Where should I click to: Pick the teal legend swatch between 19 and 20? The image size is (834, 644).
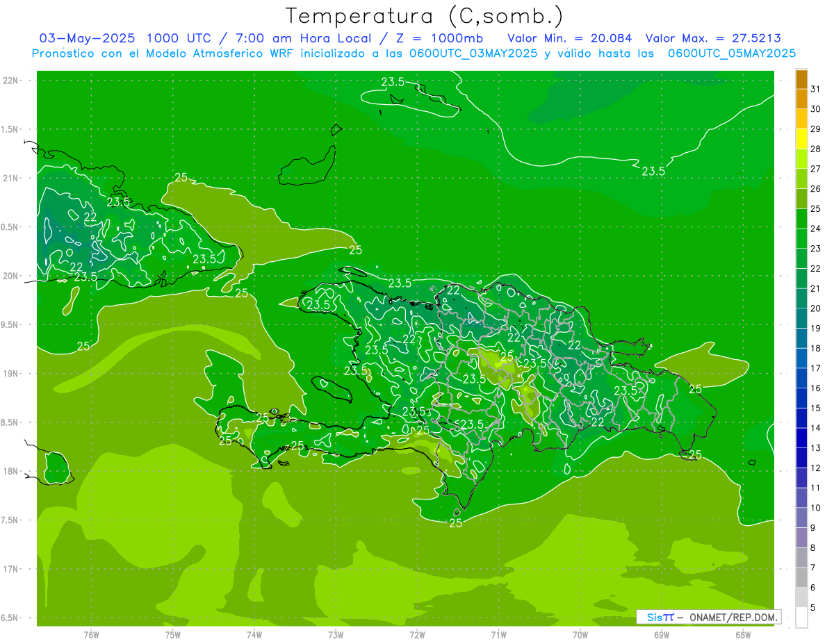click(801, 318)
